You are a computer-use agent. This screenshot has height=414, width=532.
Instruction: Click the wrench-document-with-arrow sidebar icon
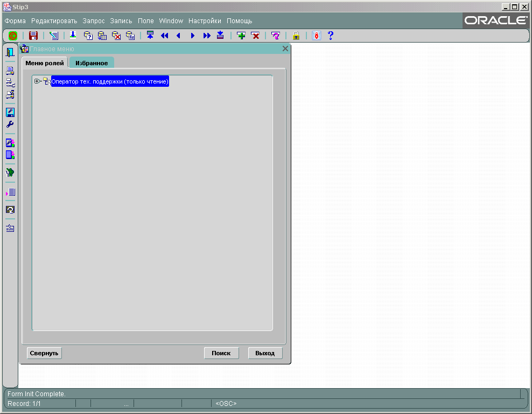(10, 143)
